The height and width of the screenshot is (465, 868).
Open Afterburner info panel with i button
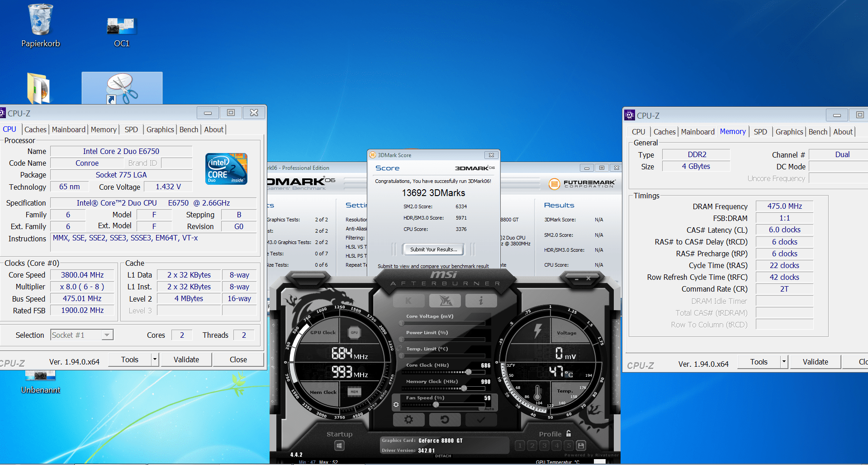pos(481,301)
